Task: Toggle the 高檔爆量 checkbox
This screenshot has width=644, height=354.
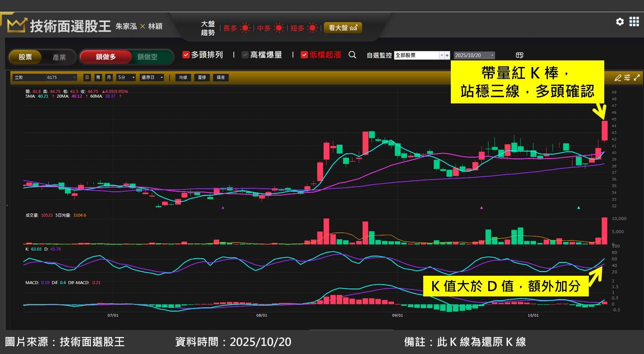Action: coord(245,55)
